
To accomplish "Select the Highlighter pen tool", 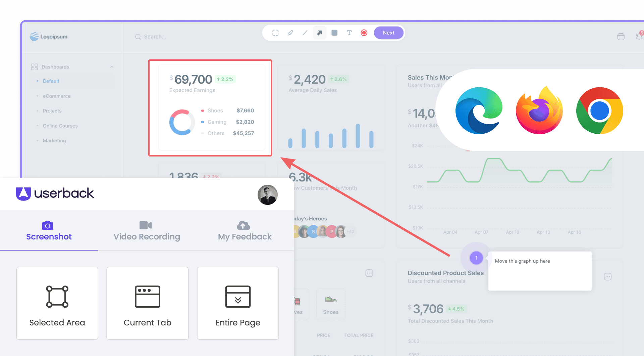I will [x=290, y=33].
